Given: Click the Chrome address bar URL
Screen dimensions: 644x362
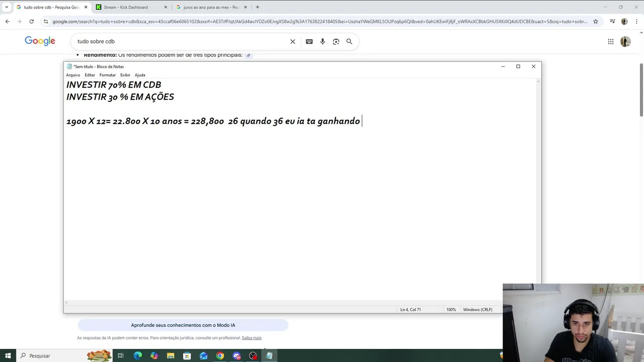Looking at the screenshot, I should tap(319, 22).
